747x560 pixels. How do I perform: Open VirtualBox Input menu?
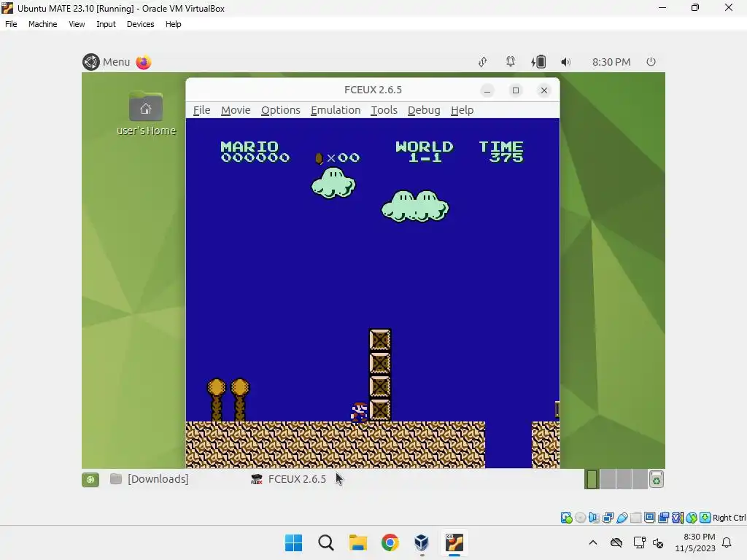pos(106,24)
